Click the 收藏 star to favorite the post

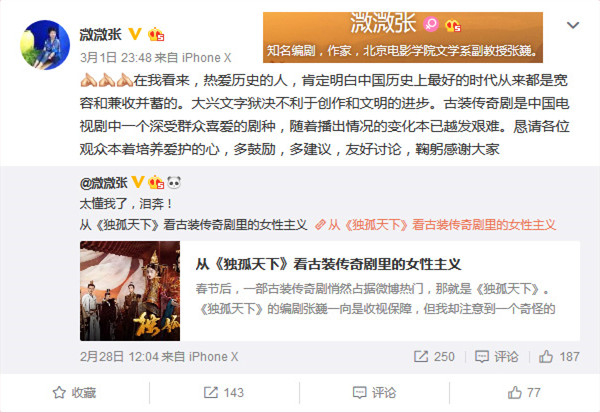click(74, 393)
